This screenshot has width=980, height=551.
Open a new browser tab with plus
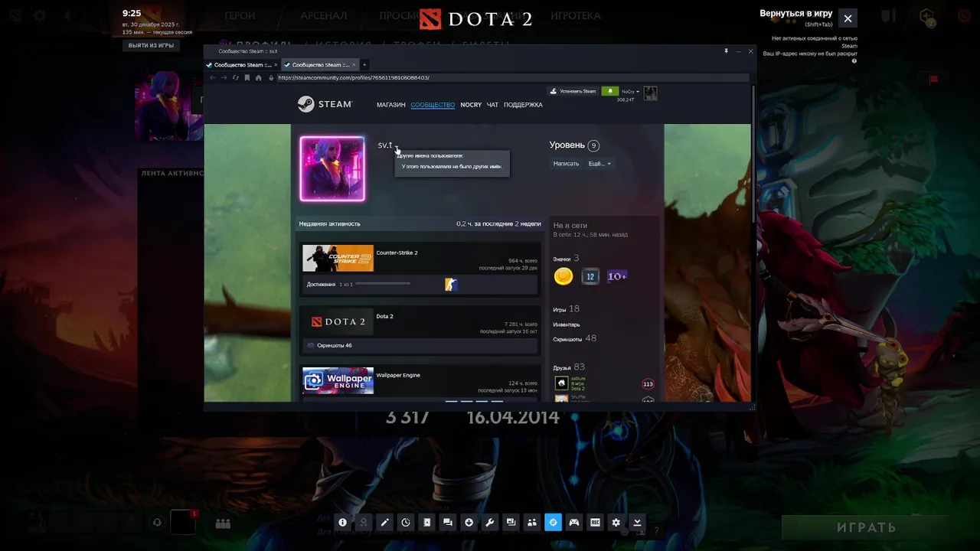point(364,65)
